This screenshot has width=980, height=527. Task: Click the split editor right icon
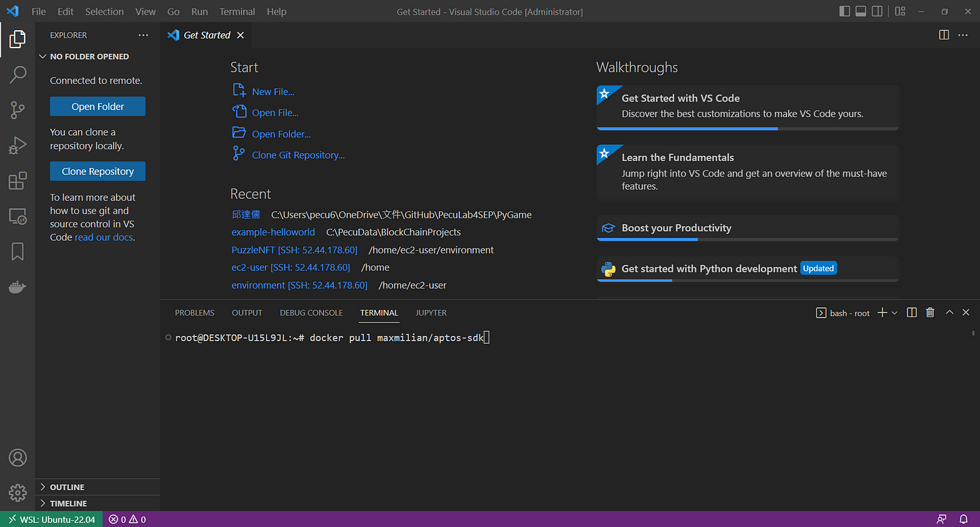click(944, 35)
